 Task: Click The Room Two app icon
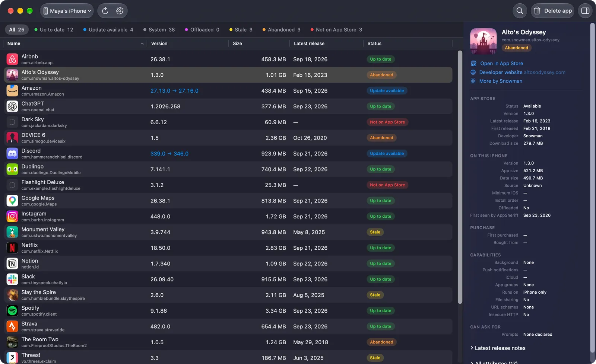click(x=12, y=342)
